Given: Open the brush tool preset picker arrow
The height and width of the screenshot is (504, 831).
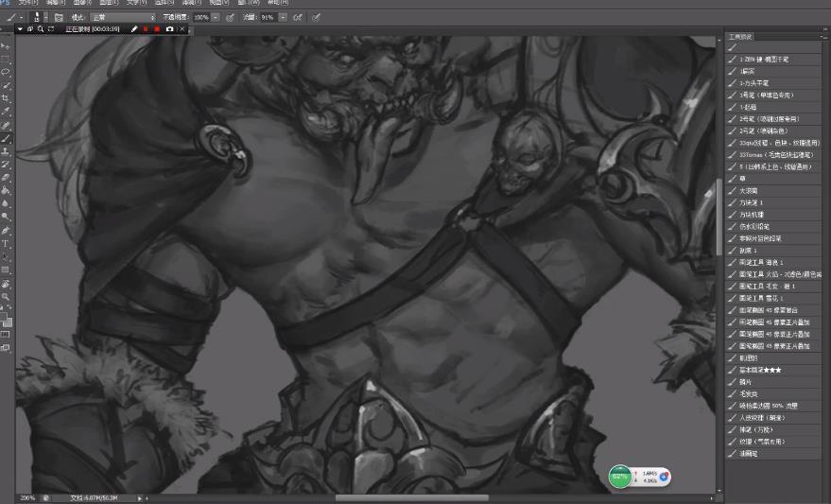Looking at the screenshot, I should coord(21,17).
